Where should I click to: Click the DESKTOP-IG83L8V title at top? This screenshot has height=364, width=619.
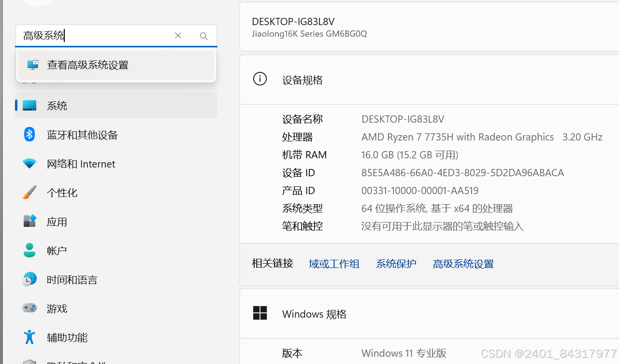[293, 22]
